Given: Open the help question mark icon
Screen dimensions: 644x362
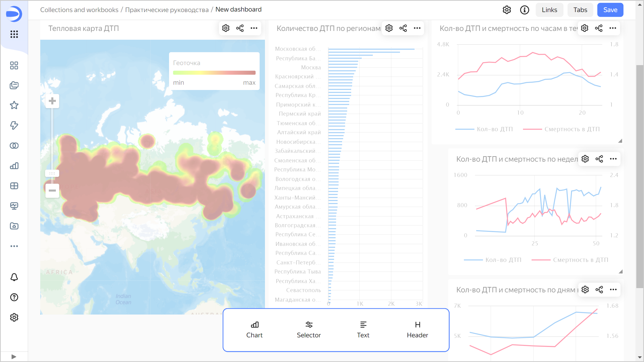Looking at the screenshot, I should click(x=14, y=297).
